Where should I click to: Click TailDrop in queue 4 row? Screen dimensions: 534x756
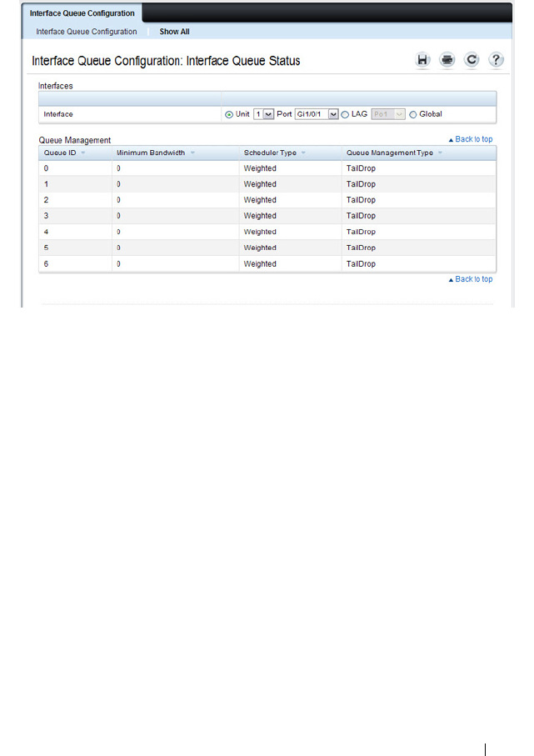click(x=361, y=232)
